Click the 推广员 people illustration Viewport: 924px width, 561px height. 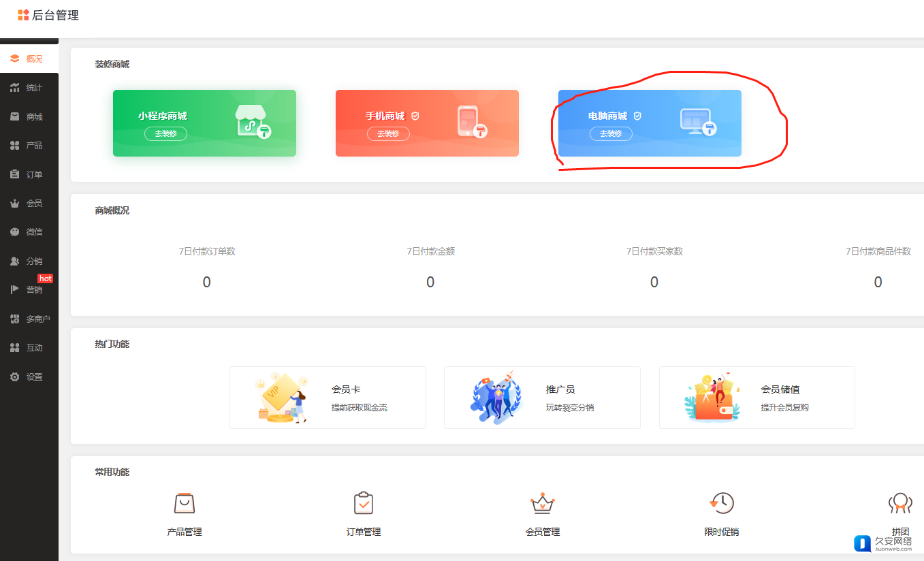(496, 397)
